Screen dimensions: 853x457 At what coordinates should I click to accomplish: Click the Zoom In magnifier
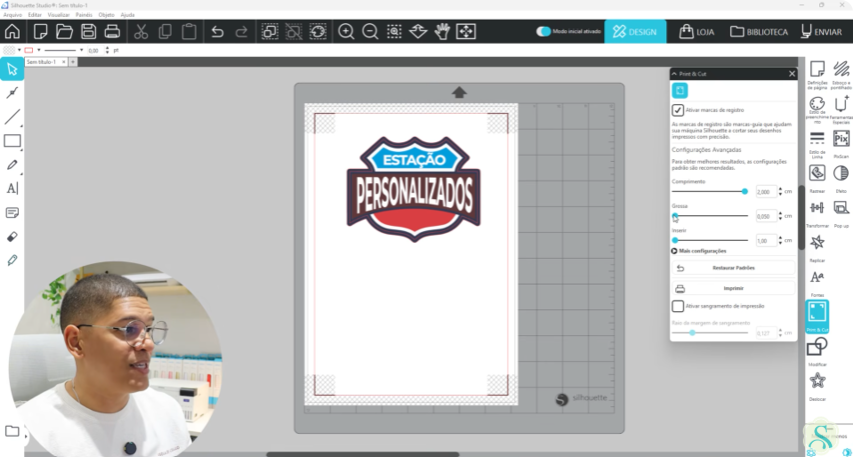coord(346,32)
